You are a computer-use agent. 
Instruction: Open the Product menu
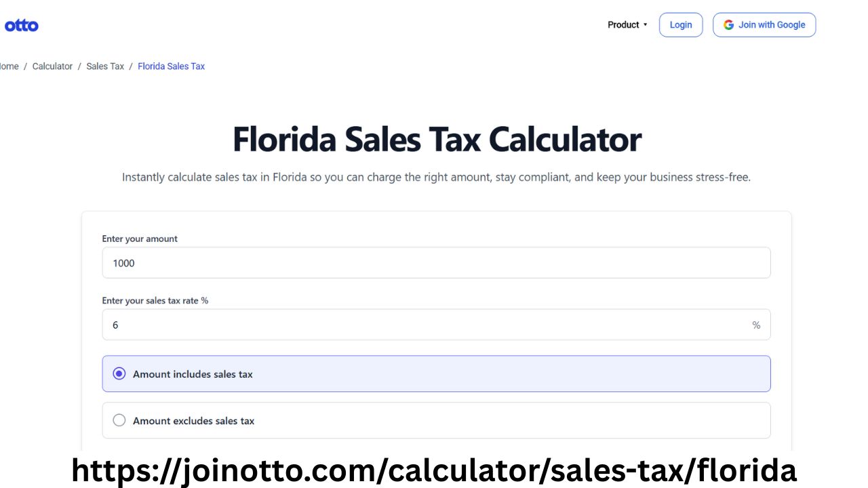(x=627, y=25)
